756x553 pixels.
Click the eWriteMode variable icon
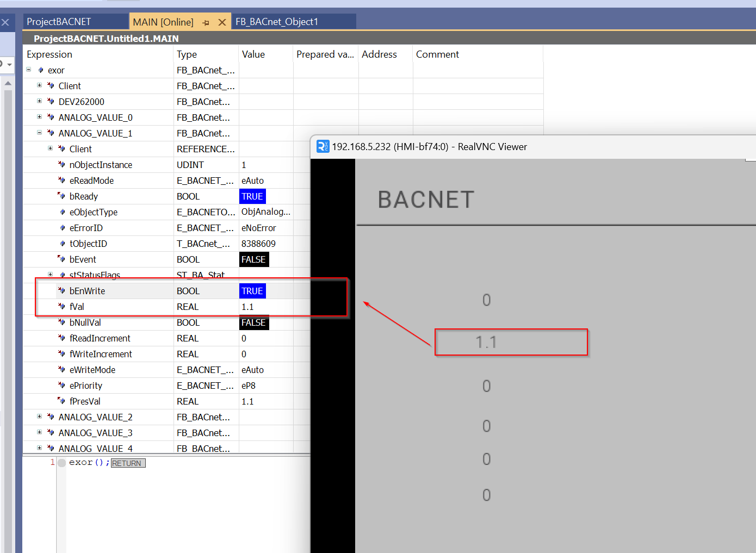pyautogui.click(x=61, y=370)
